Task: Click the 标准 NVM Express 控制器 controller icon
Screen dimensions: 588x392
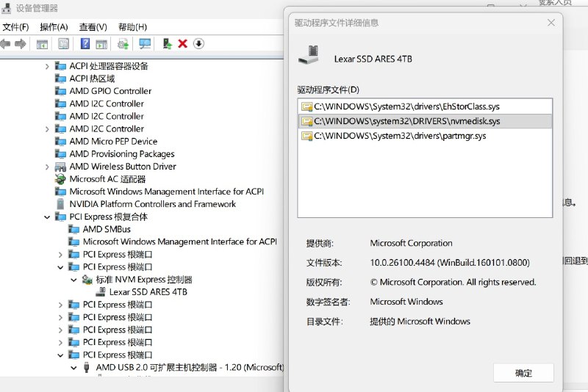Action: pos(87,280)
